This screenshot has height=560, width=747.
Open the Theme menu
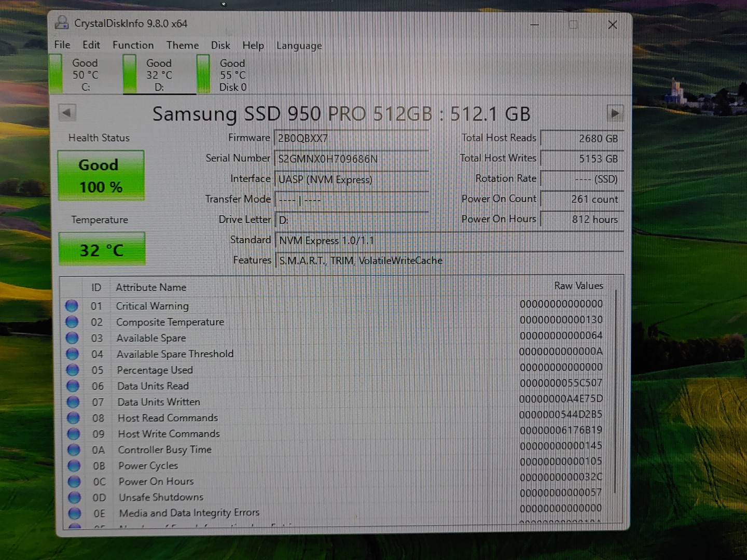(x=183, y=45)
